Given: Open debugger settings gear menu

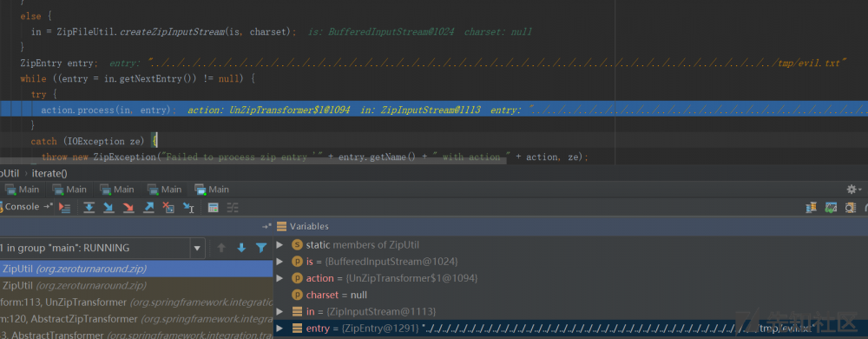Looking at the screenshot, I should click(853, 189).
